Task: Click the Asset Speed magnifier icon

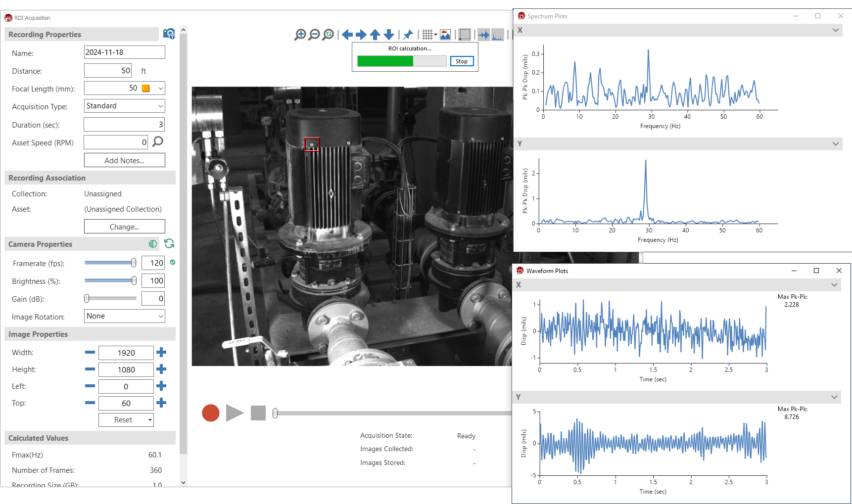Action: (158, 142)
